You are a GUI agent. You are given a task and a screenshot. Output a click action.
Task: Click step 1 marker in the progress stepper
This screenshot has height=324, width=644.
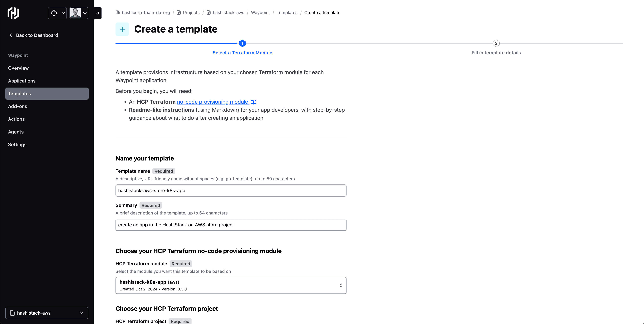pos(242,43)
